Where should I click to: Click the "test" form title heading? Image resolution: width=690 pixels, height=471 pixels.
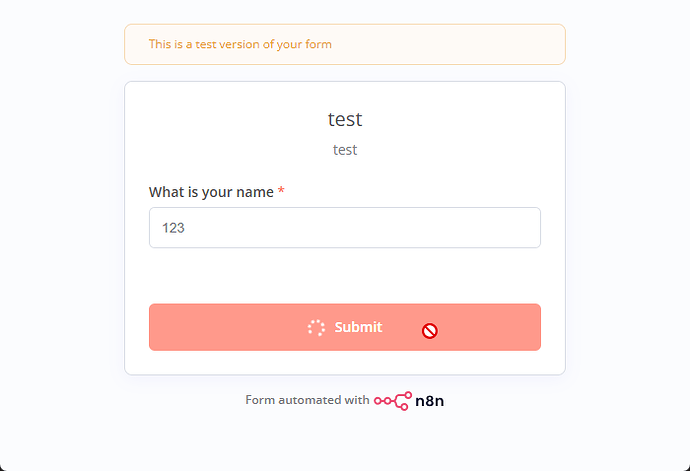(345, 120)
